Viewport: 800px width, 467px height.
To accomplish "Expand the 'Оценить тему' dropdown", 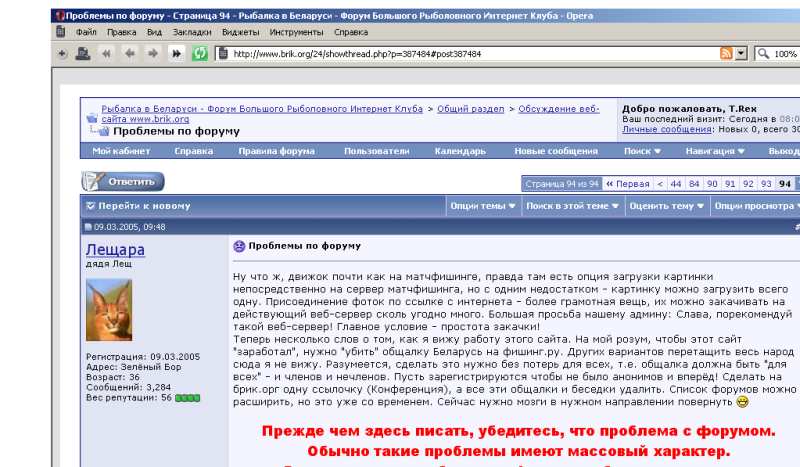I will tap(666, 206).
